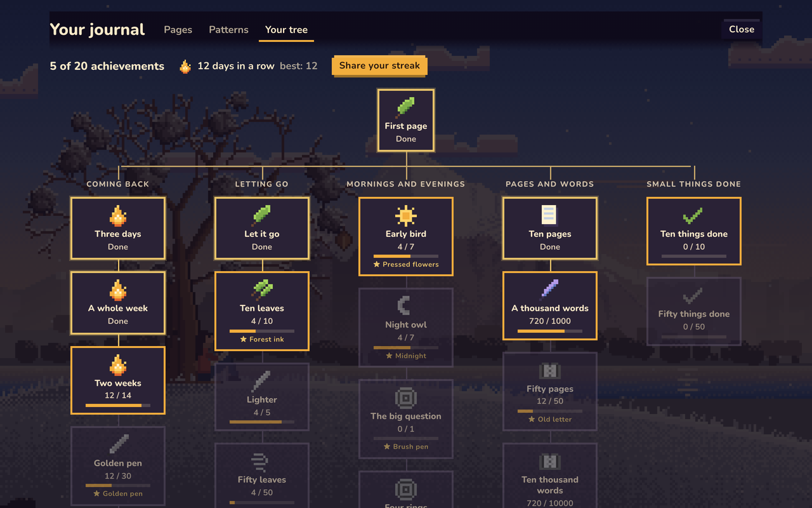Click the green checkmark icon on Ten things done

(x=694, y=215)
